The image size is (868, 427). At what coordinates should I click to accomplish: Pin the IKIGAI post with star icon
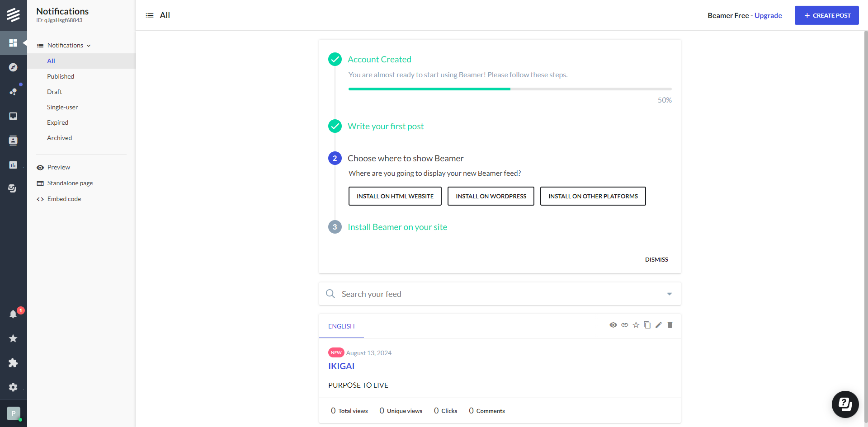tap(636, 325)
